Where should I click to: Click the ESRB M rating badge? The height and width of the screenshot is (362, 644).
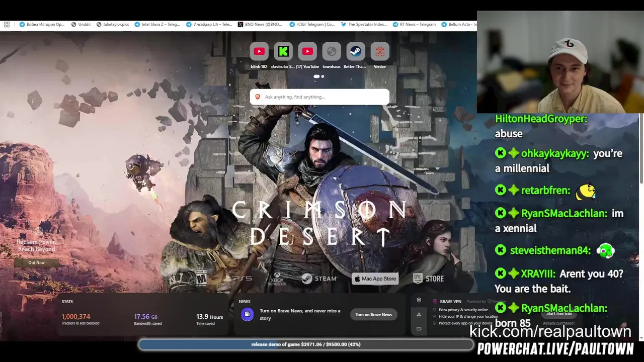[x=201, y=278]
